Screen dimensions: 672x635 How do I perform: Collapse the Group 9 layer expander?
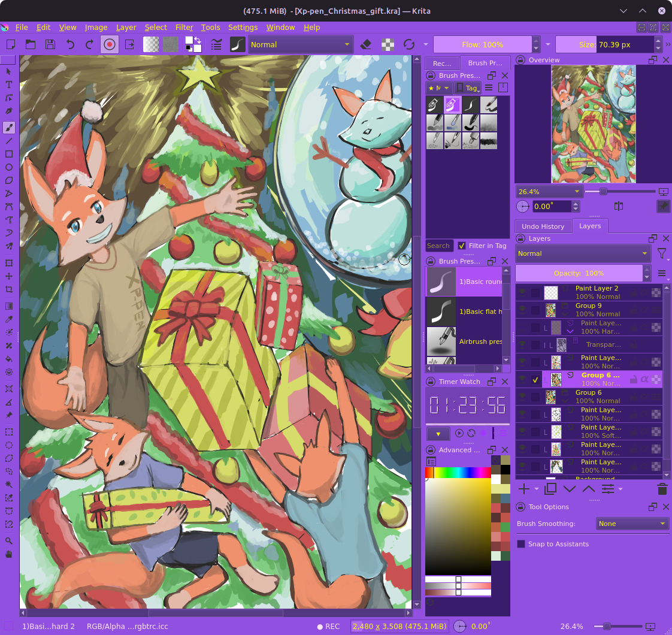[x=565, y=315]
